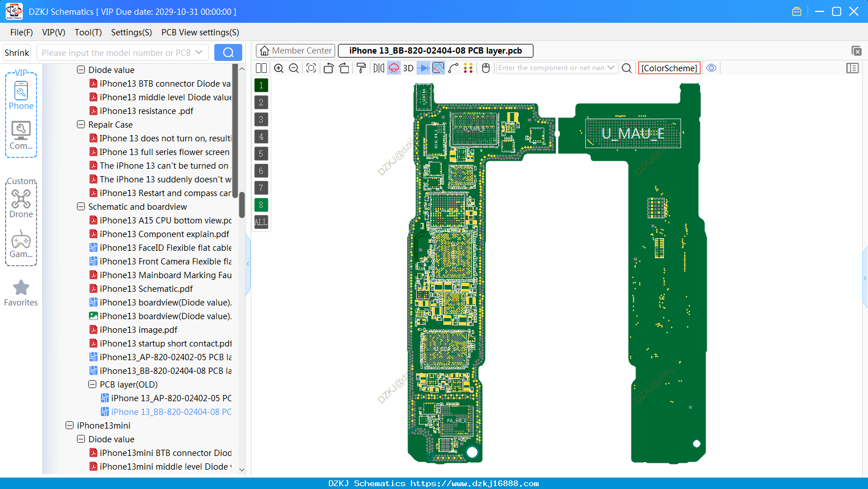This screenshot has height=489, width=868.
Task: Switch to 3D view
Action: pyautogui.click(x=408, y=68)
